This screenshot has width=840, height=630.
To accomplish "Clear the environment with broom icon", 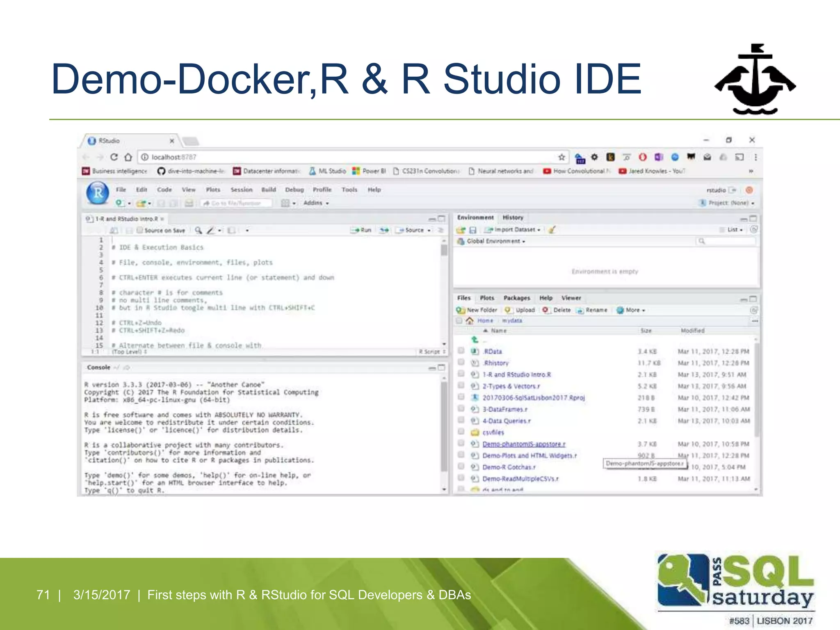I will [552, 230].
